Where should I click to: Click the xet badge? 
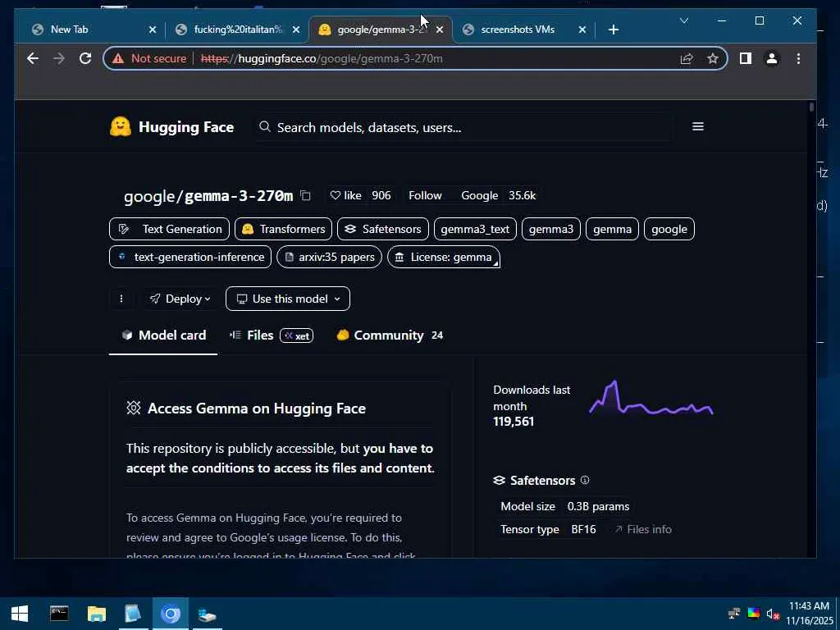point(297,336)
